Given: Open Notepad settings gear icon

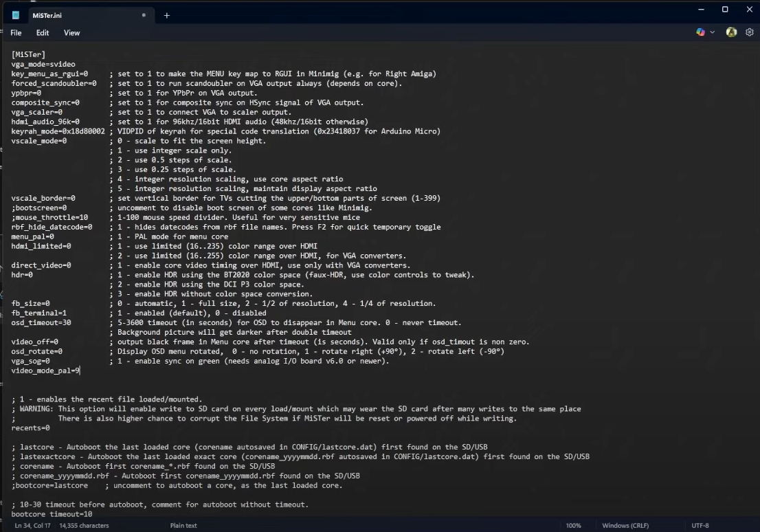Looking at the screenshot, I should pos(750,32).
